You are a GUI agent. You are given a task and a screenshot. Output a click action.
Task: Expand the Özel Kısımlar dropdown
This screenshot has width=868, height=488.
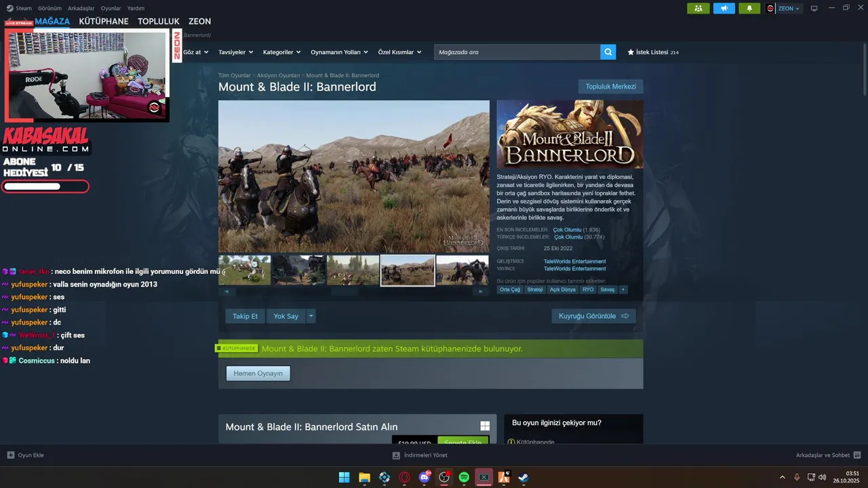pyautogui.click(x=399, y=52)
